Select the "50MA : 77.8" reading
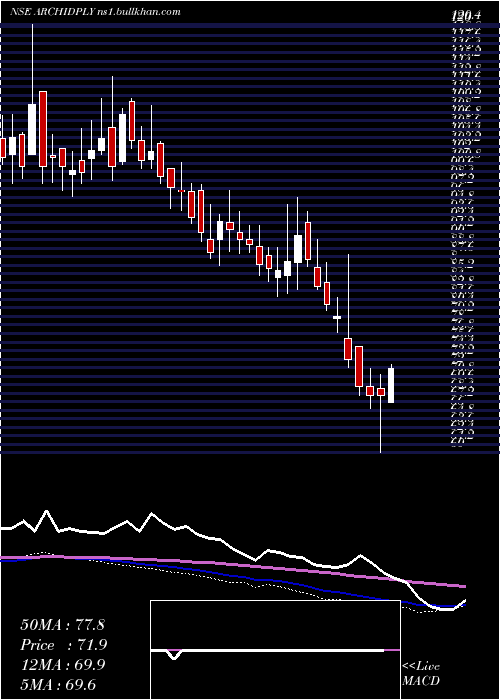The width and height of the screenshot is (500, 700). tap(62, 624)
